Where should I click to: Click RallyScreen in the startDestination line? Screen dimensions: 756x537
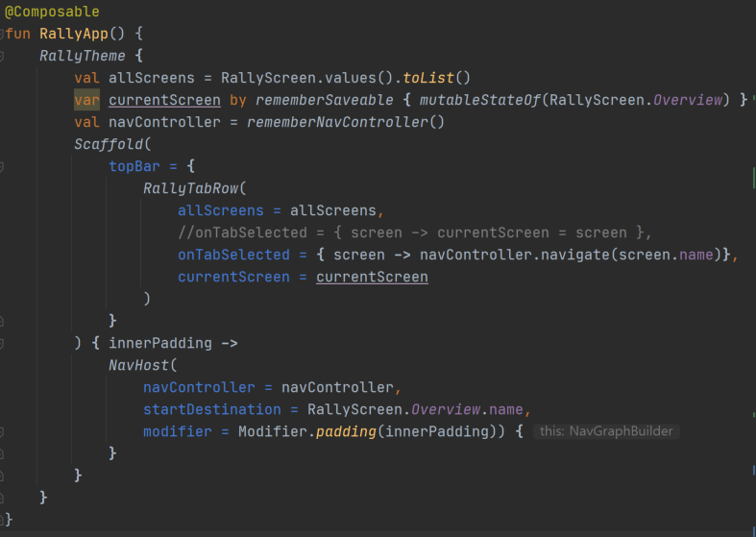354,410
